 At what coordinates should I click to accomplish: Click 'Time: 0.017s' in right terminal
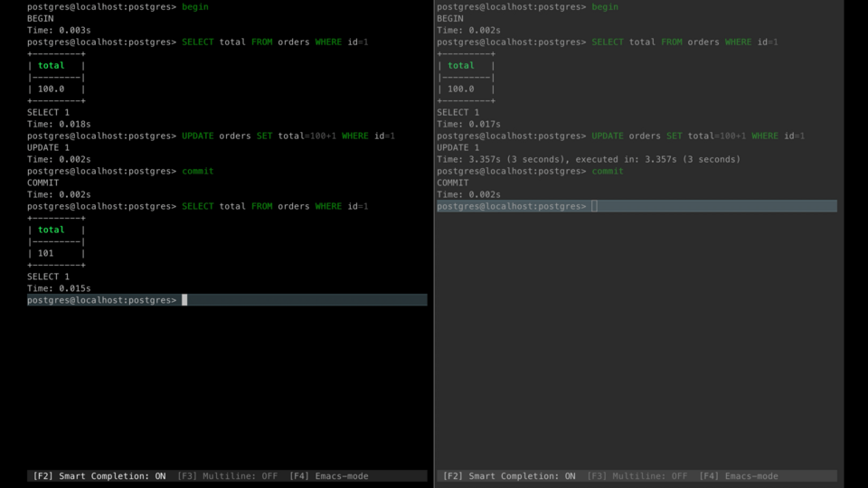(x=468, y=124)
